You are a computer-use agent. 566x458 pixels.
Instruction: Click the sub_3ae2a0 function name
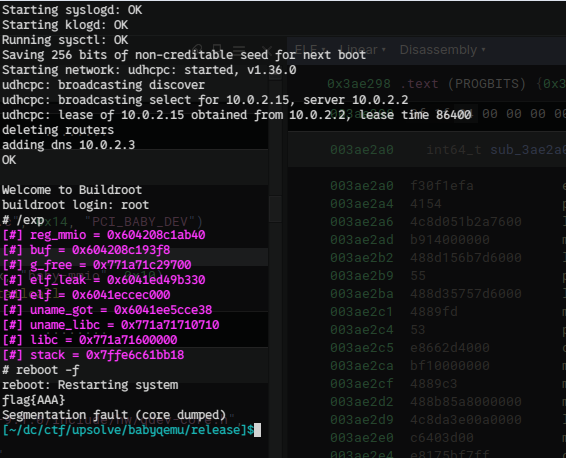[528, 149]
